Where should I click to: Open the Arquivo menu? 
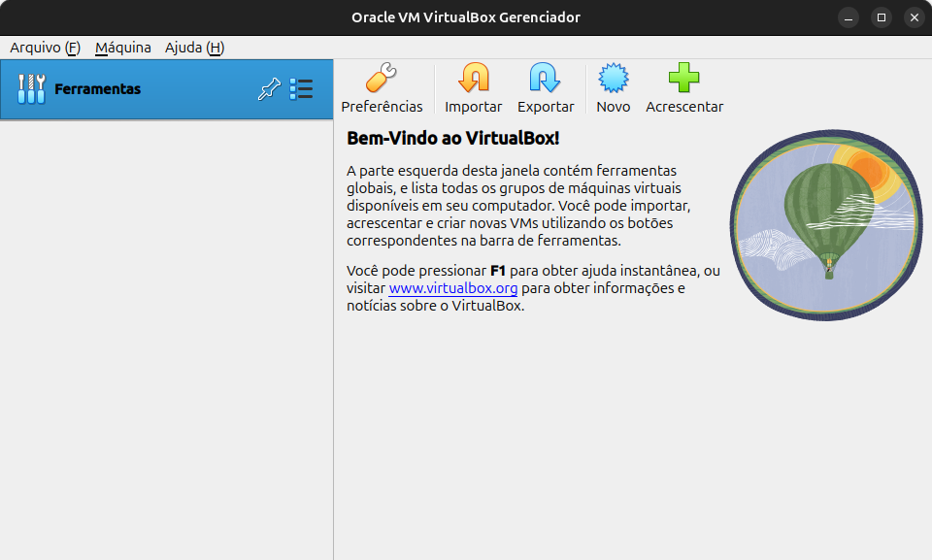46,48
